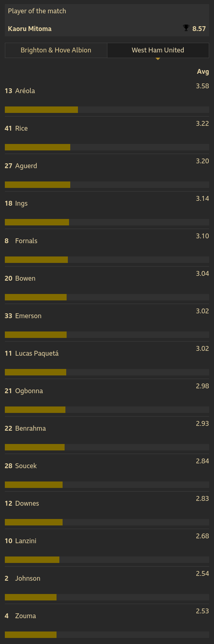Image resolution: width=214 pixels, height=644 pixels.
Task: Select player name Bowen
Action: click(x=25, y=278)
